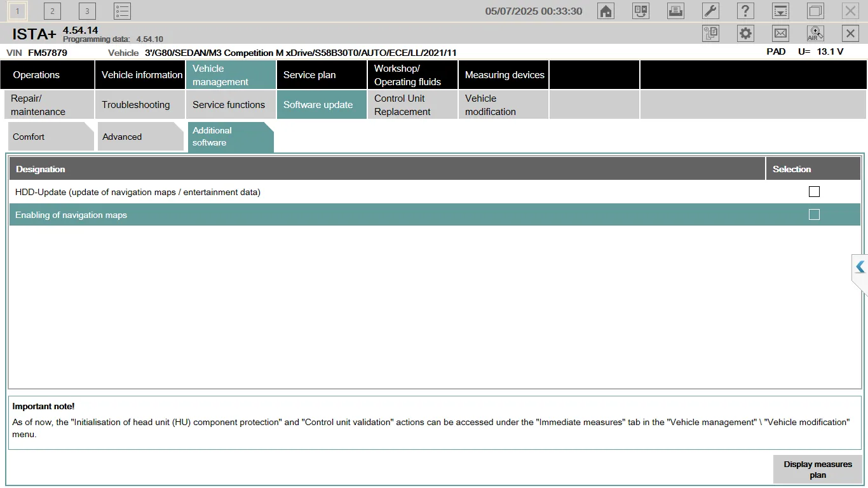Image resolution: width=868 pixels, height=488 pixels.
Task: Open Vehicle modification tab
Action: click(504, 105)
